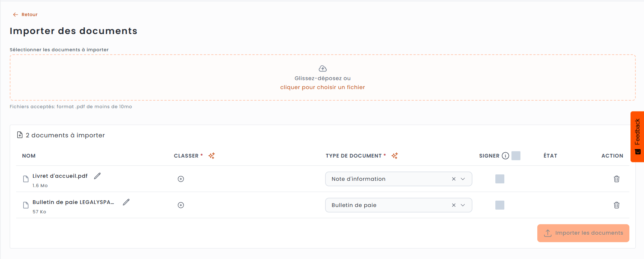The height and width of the screenshot is (259, 644).
Task: Click 'Fichiers acceptés' format hint text
Action: tap(71, 107)
